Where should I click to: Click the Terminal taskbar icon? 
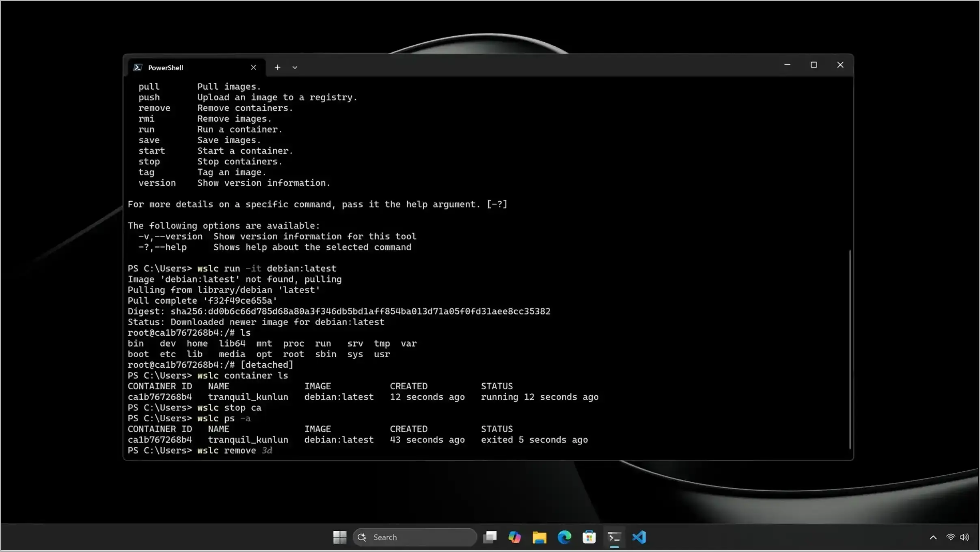(x=614, y=537)
